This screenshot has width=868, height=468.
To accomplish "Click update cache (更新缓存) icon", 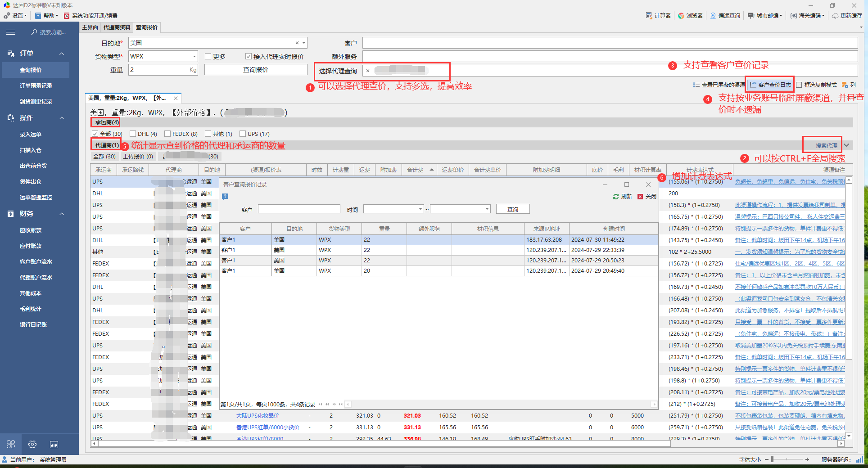I will point(835,15).
